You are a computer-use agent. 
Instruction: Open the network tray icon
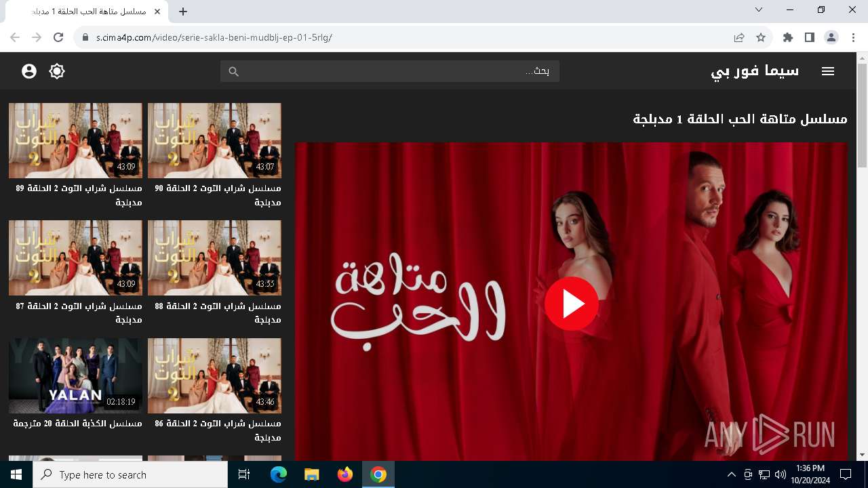point(764,474)
